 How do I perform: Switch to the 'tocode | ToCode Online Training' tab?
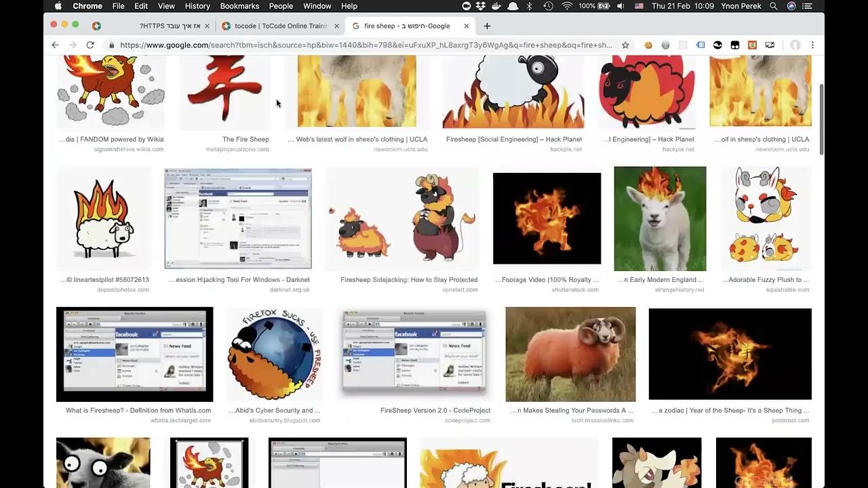click(281, 26)
